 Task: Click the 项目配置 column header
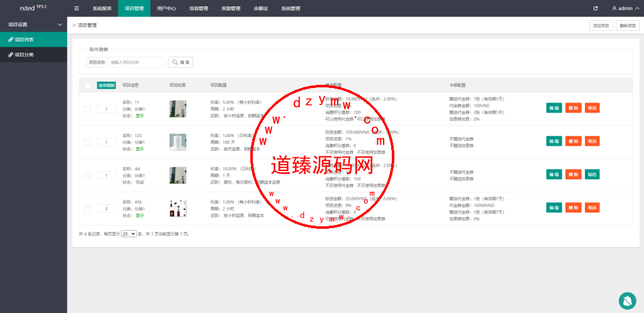[x=218, y=85]
